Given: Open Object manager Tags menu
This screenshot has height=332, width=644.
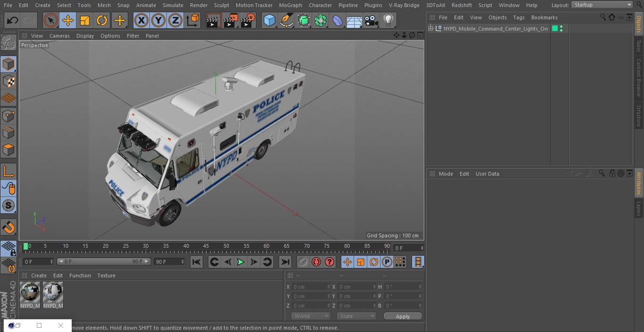Looking at the screenshot, I should click(519, 17).
